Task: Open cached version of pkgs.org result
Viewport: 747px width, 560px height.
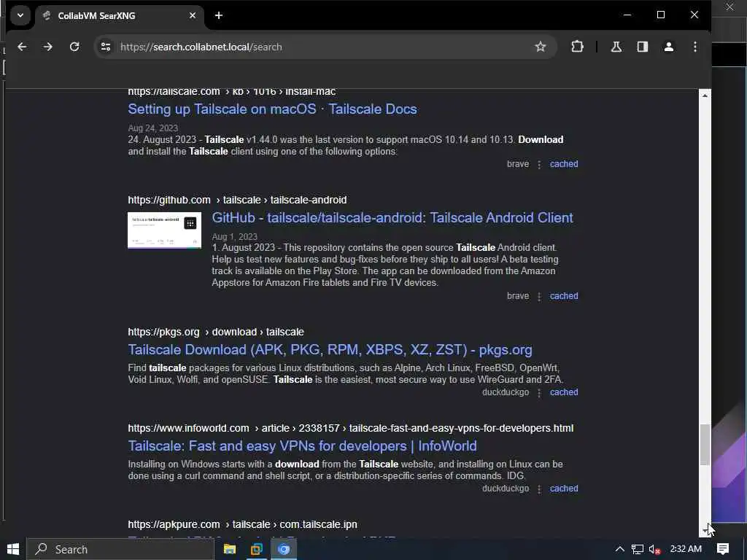Action: [564, 392]
